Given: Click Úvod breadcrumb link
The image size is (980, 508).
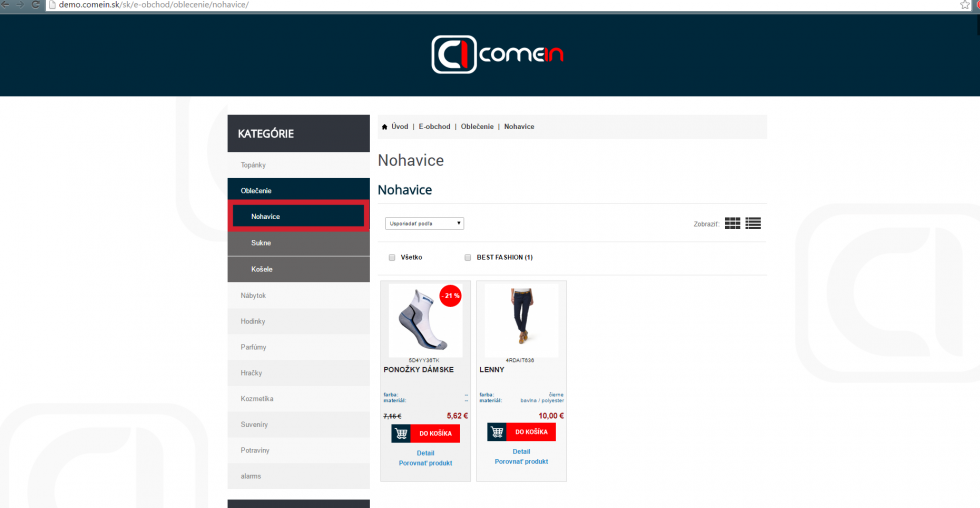Looking at the screenshot, I should pos(399,127).
